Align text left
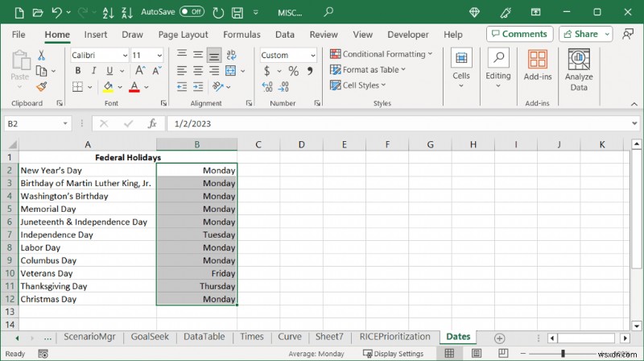 tap(182, 71)
